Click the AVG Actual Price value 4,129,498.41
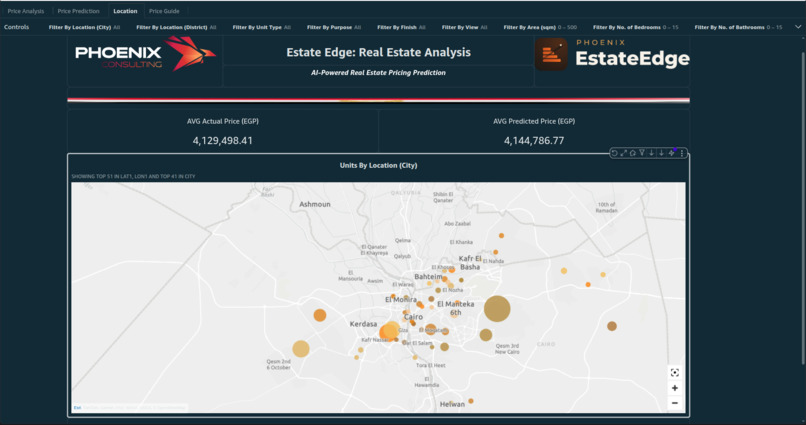 pos(223,141)
